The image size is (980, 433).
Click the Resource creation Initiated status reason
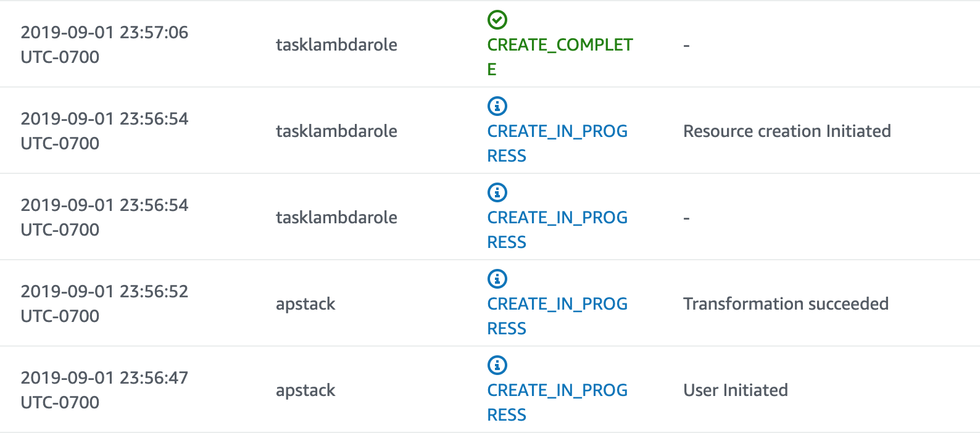tap(787, 131)
